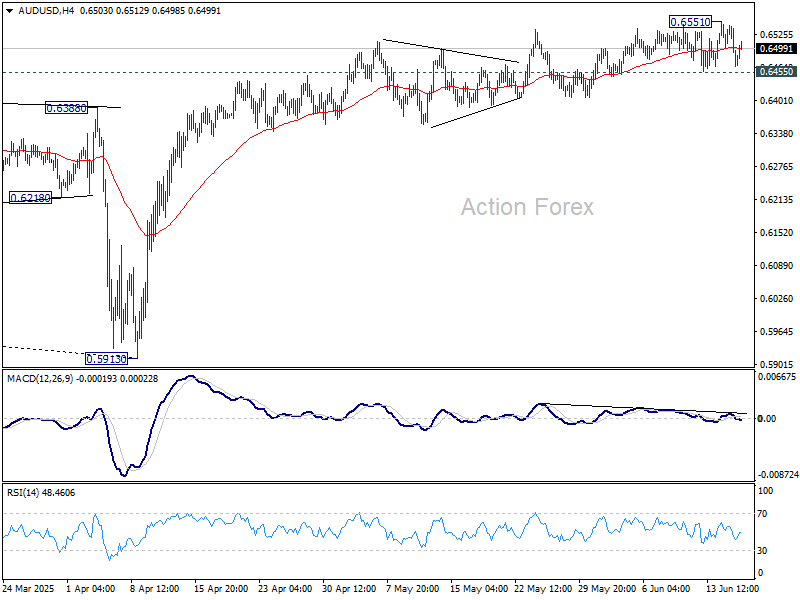Select the AUDUSD,H4 chart title text

point(46,11)
